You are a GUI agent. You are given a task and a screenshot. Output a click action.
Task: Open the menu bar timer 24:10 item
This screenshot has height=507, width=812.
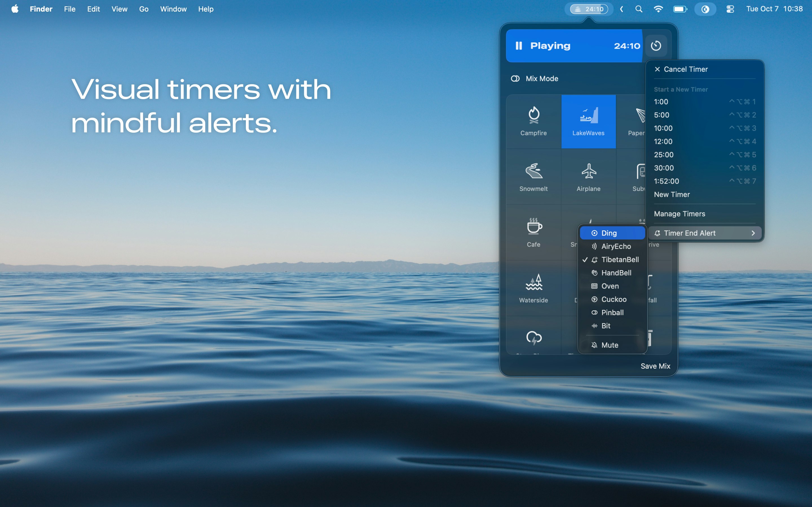(589, 9)
